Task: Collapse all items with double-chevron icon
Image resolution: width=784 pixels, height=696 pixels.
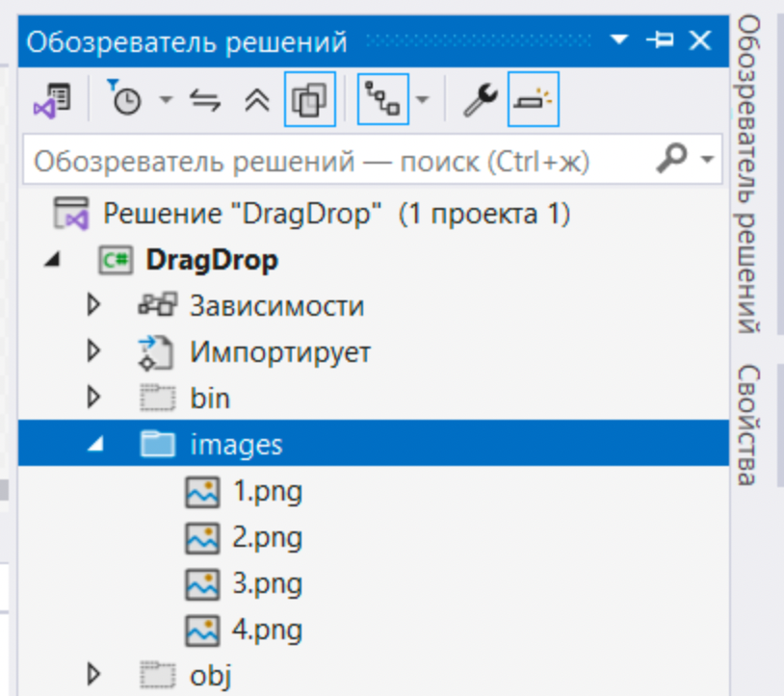Action: pos(256,100)
